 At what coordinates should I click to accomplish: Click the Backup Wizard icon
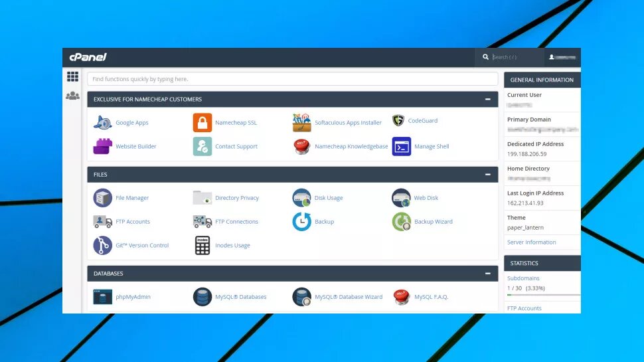[402, 221]
